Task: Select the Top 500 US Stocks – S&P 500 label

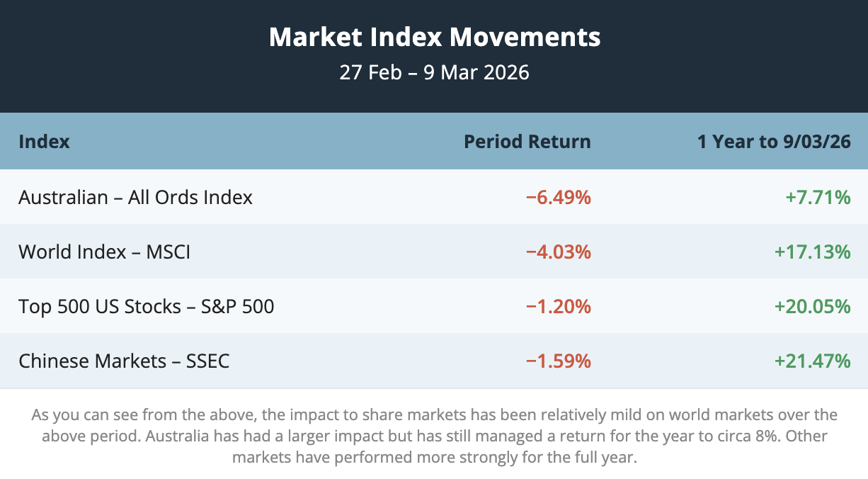Action: [146, 306]
